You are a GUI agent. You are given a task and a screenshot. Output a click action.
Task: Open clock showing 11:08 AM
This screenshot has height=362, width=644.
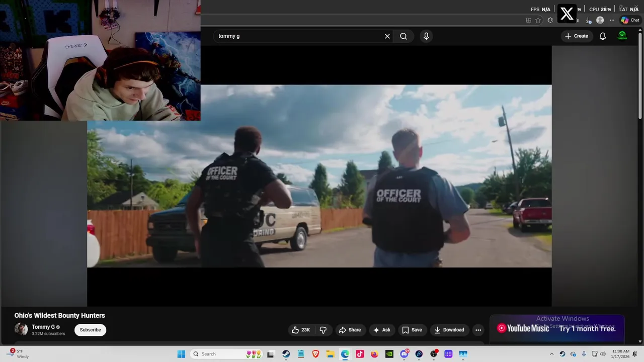click(x=620, y=354)
